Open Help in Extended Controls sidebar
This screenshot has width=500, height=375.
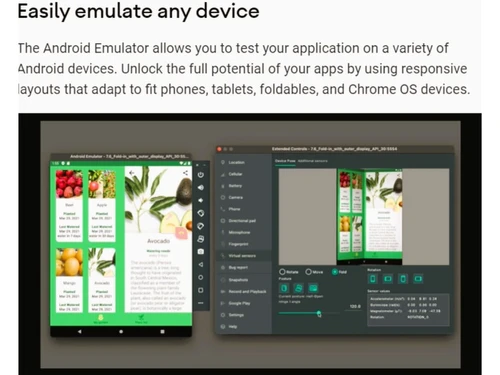click(244, 327)
